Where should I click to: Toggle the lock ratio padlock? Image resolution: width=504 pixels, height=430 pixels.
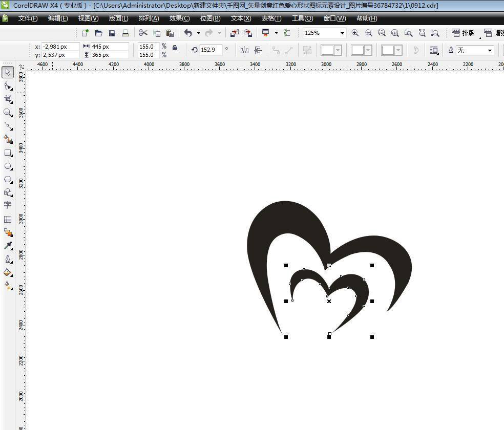(175, 47)
